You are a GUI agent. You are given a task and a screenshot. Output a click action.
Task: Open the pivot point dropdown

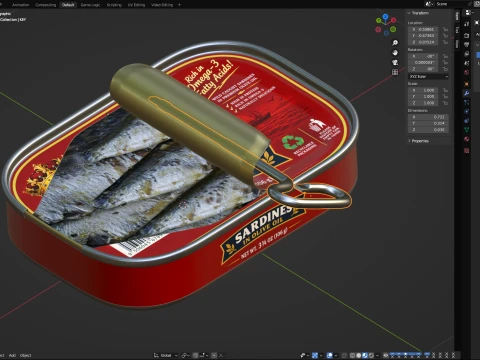click(186, 355)
